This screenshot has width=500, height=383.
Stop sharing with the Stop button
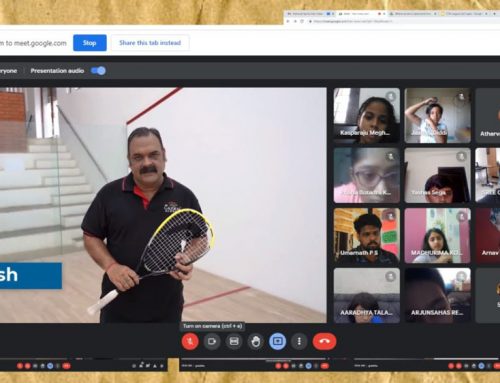(90, 43)
